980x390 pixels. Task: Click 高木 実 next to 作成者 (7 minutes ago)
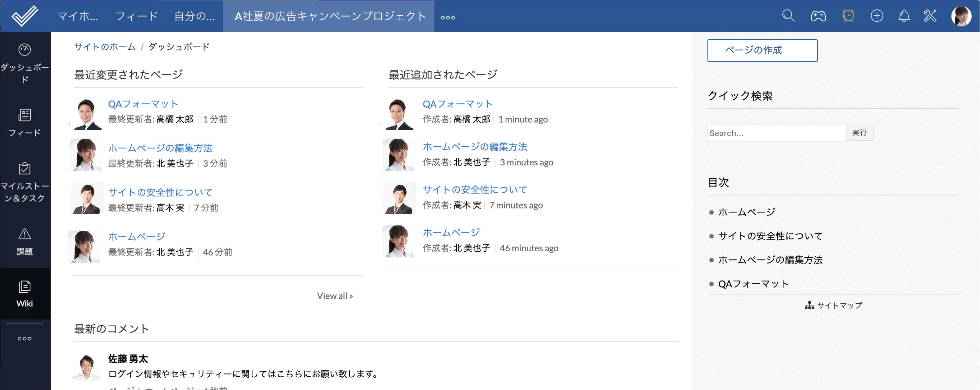pyautogui.click(x=467, y=205)
